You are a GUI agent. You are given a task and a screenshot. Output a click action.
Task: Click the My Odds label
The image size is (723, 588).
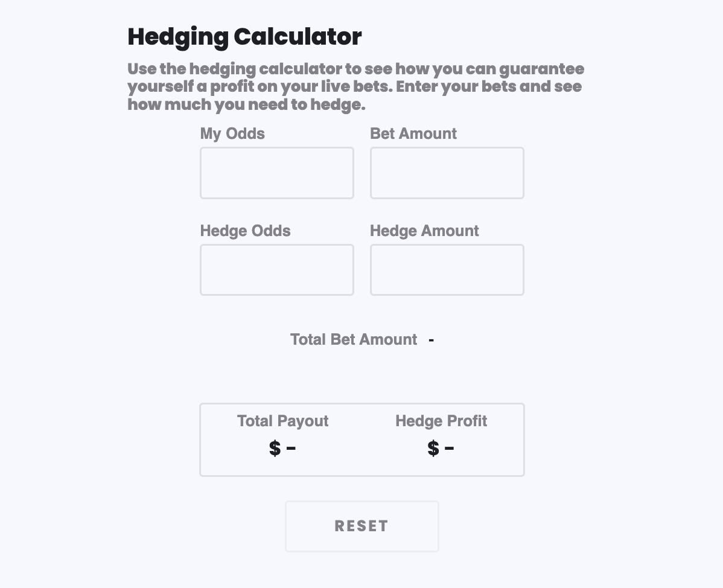pyautogui.click(x=232, y=133)
